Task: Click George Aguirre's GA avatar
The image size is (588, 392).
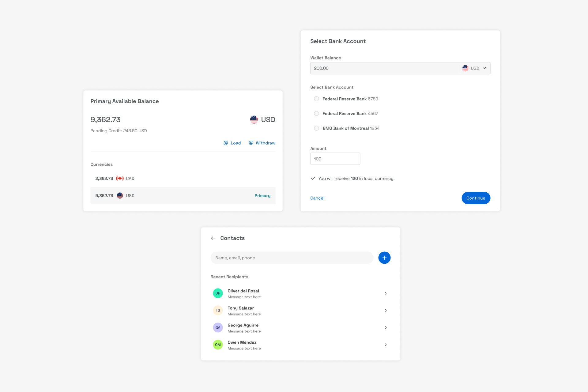Action: point(218,328)
